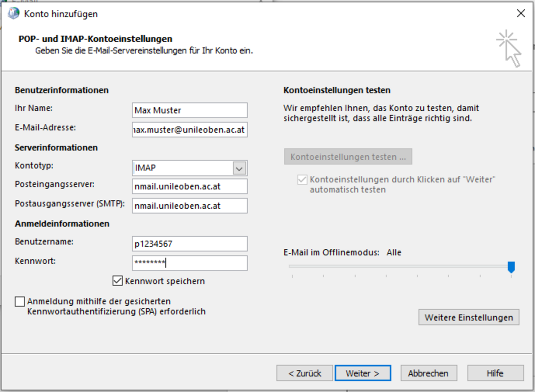Open Weitere Einstellungen
Viewport: 535px width, 392px height.
468,317
